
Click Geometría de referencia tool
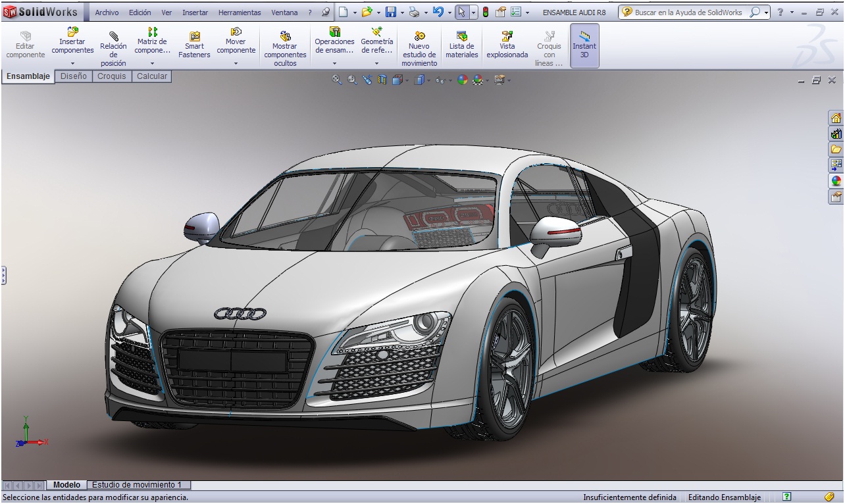[x=376, y=41]
